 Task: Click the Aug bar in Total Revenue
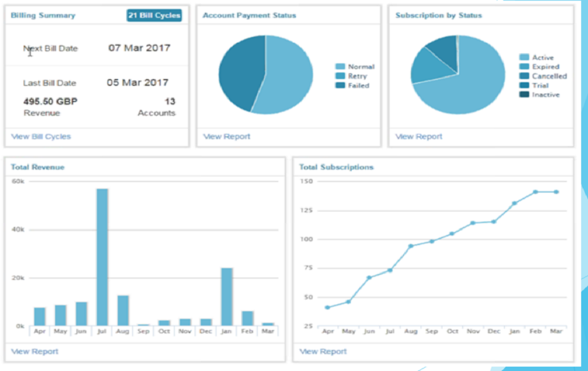coord(123,310)
